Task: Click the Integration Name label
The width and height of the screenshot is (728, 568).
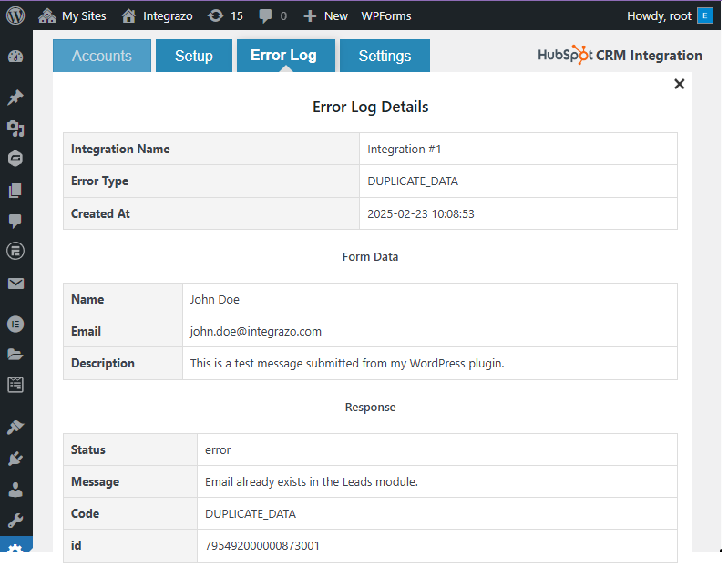Action: click(120, 150)
